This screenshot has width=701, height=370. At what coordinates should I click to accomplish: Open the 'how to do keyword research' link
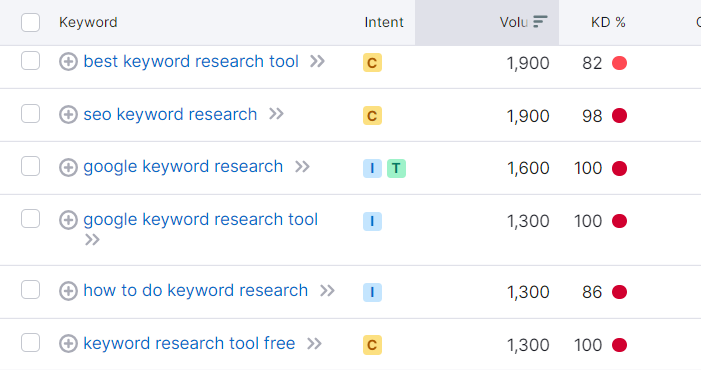[x=196, y=290]
